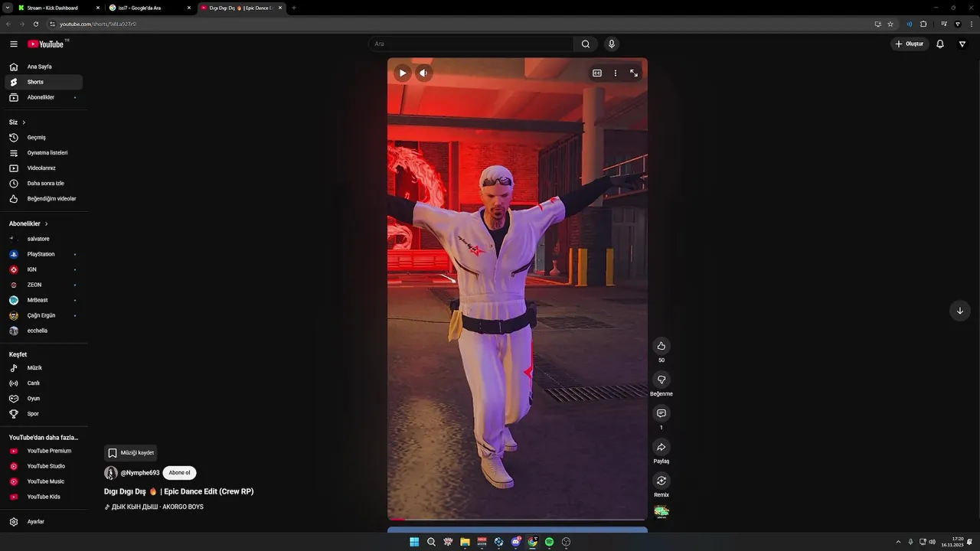Select Shorts in the sidebar
Image resolution: width=980 pixels, height=551 pixels.
pyautogui.click(x=44, y=82)
